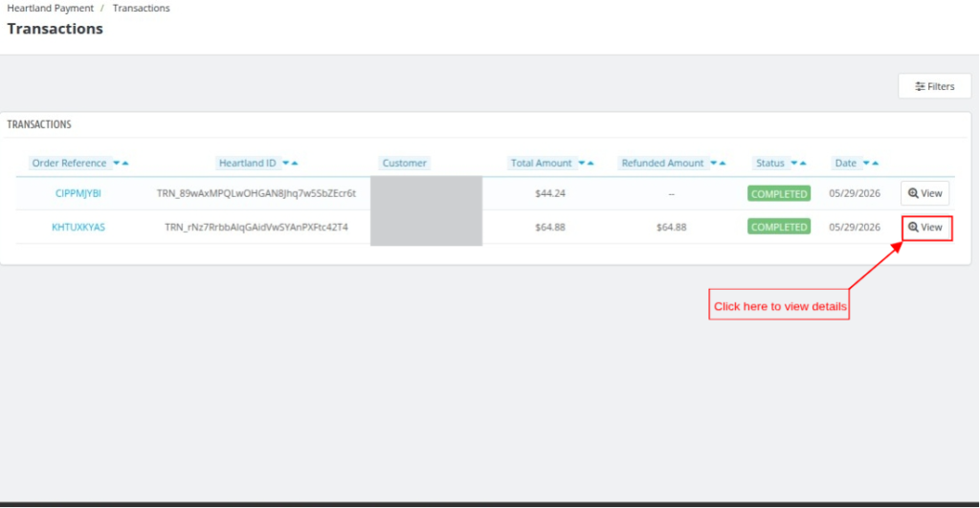Viewport: 980px width, 508px height.
Task: Open the Filters button
Action: point(934,86)
